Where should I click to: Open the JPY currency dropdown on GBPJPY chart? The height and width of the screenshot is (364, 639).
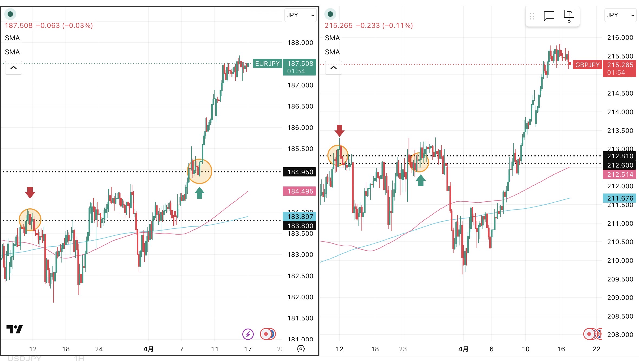(x=620, y=15)
